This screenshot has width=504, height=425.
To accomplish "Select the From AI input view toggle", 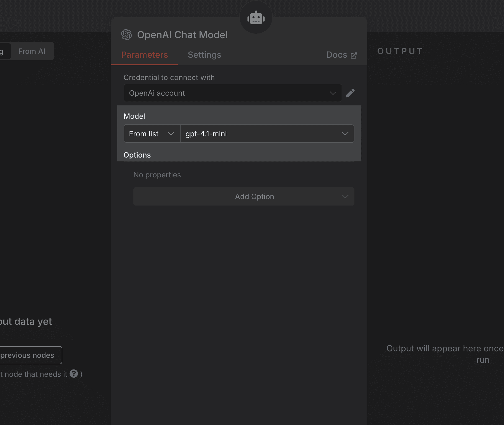I will pos(32,51).
